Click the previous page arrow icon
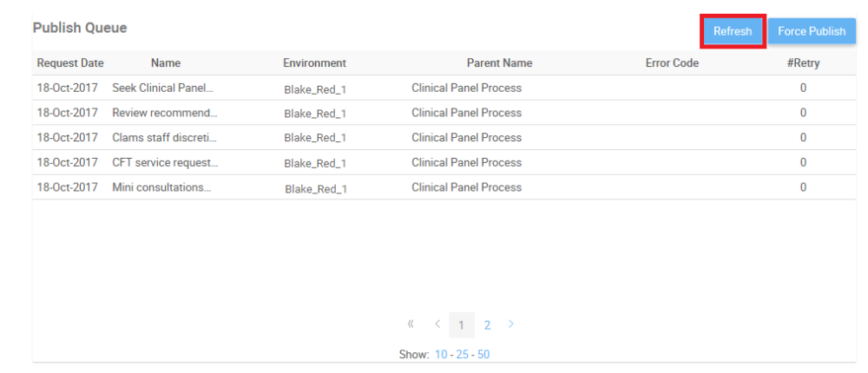This screenshot has width=868, height=373. click(x=437, y=324)
